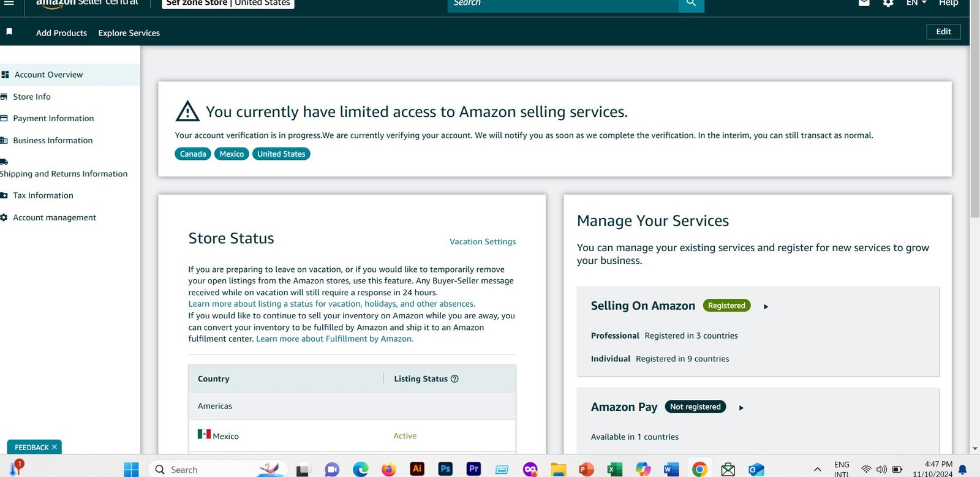The width and height of the screenshot is (980, 477).
Task: Open the hamburger navigation menu
Action: click(x=9, y=3)
